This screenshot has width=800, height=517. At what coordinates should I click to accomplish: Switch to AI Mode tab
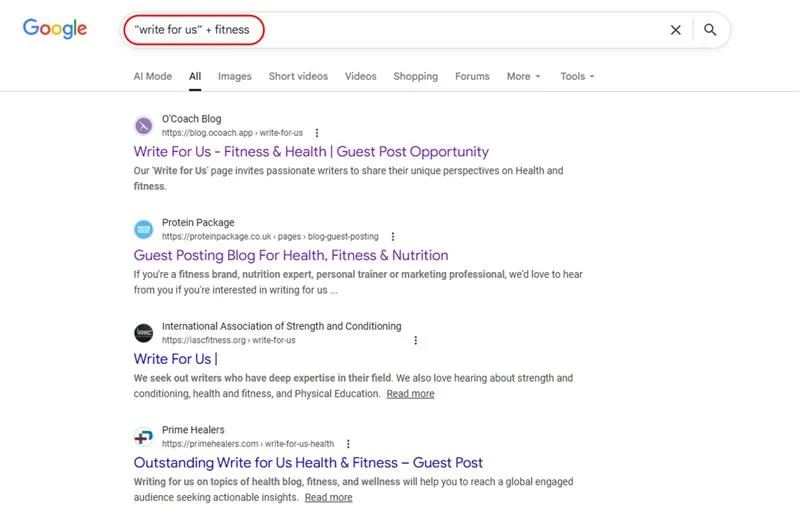click(x=153, y=76)
